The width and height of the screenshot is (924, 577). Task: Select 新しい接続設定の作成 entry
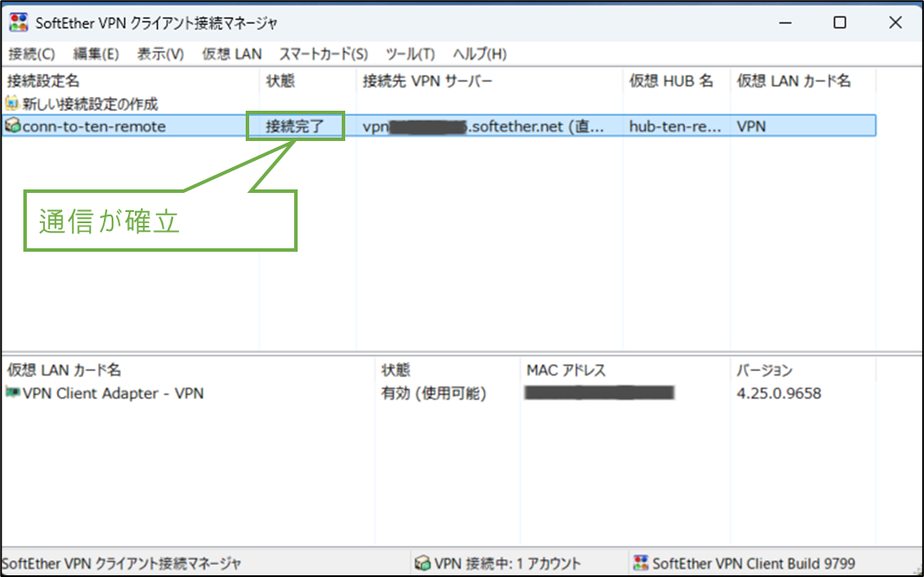pyautogui.click(x=90, y=105)
